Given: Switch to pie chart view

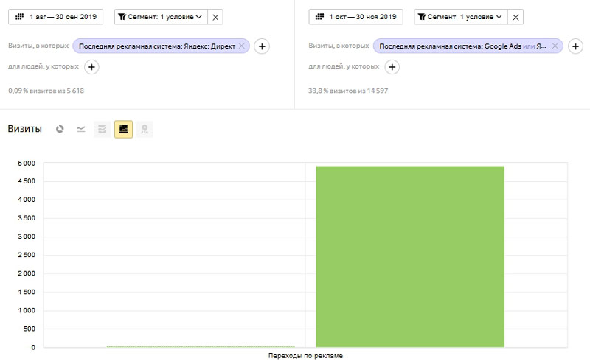Looking at the screenshot, I should 60,129.
